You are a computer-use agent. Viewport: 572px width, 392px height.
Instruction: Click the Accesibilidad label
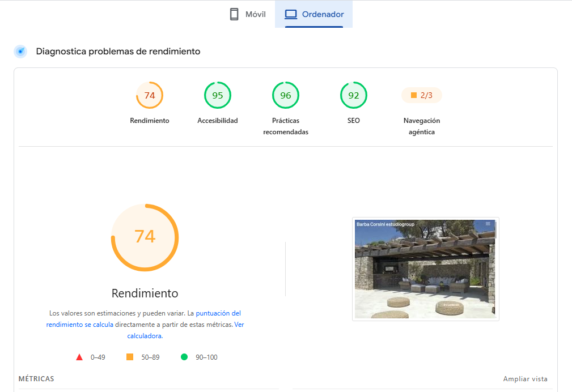pos(218,120)
